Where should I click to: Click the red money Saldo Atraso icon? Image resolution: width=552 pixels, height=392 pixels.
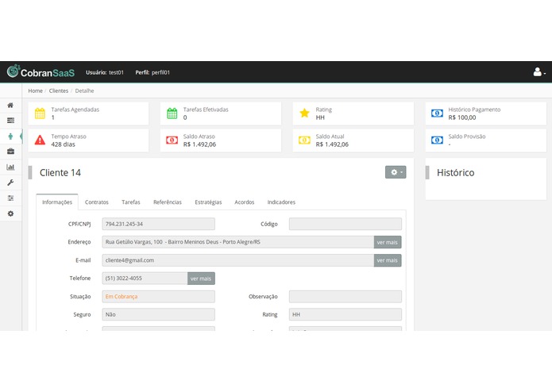pyautogui.click(x=172, y=140)
